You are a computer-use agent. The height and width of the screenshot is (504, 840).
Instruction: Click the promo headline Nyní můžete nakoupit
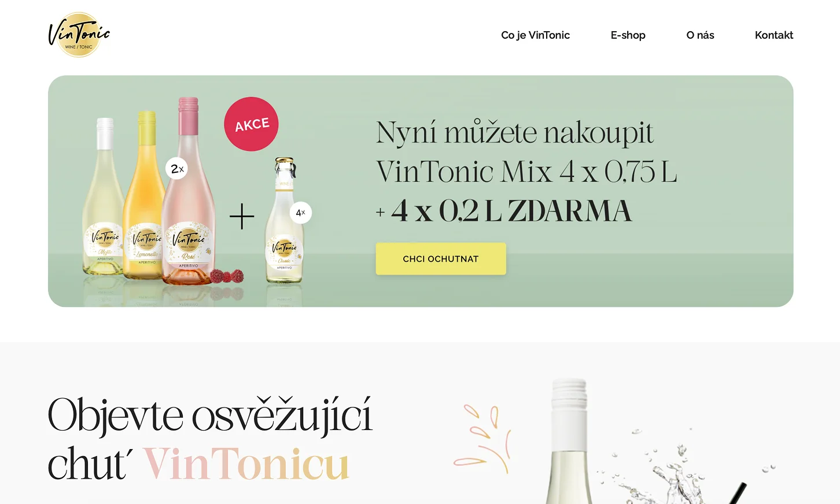pyautogui.click(x=514, y=132)
